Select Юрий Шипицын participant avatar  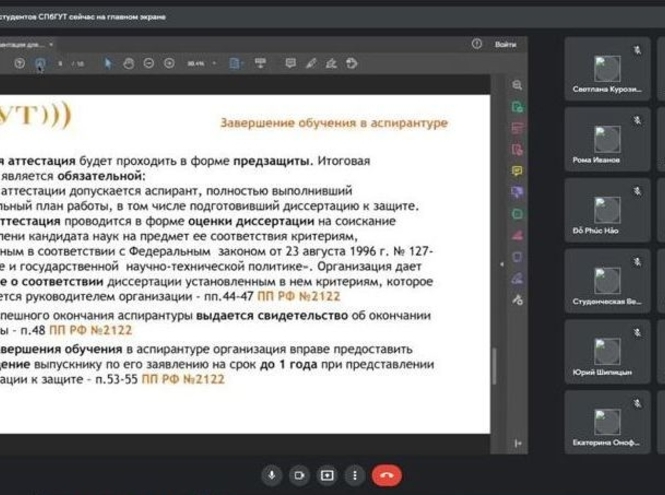coord(607,352)
